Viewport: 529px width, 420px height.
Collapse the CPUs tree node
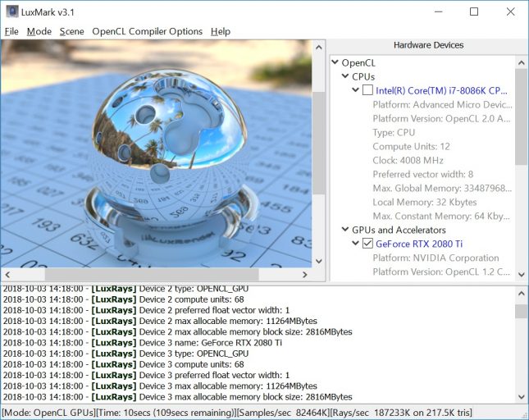[345, 76]
